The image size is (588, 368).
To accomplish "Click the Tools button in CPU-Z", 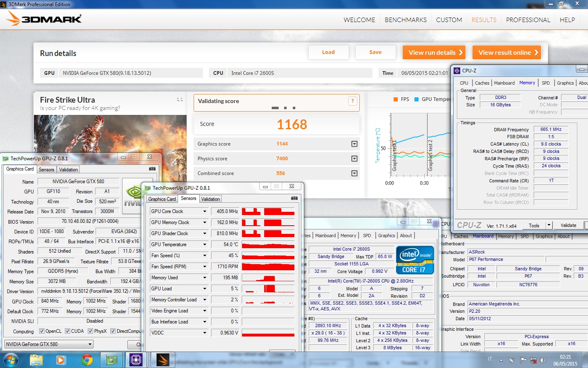I will click(534, 225).
